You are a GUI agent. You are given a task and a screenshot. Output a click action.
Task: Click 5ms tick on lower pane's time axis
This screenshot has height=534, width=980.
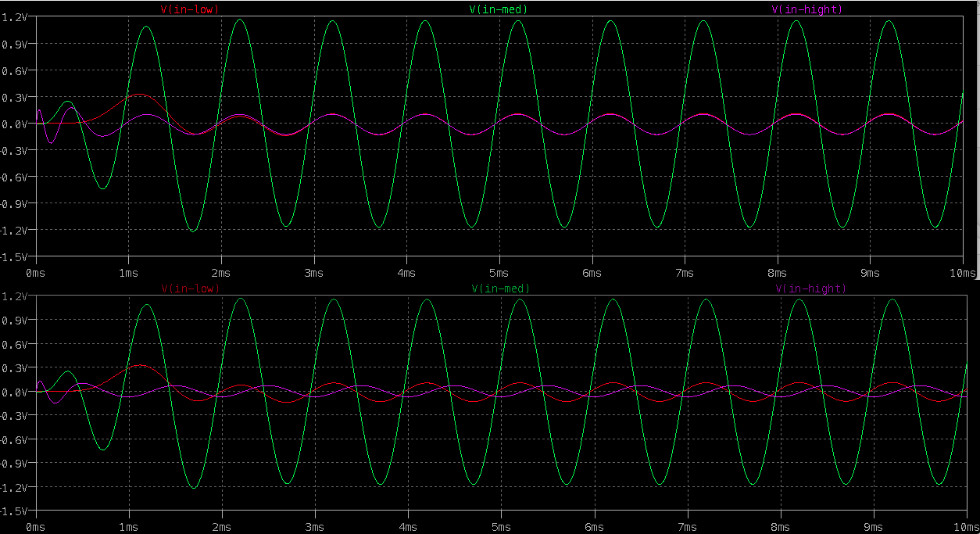coord(502,529)
